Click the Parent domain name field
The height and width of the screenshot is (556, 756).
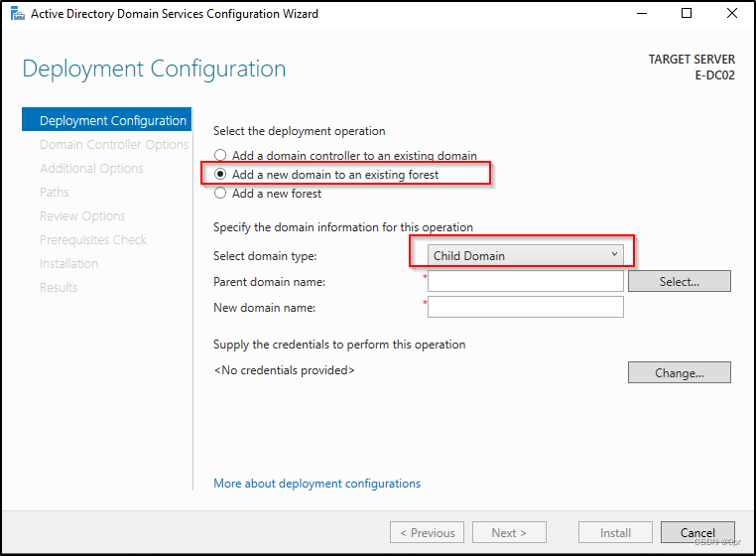point(526,281)
